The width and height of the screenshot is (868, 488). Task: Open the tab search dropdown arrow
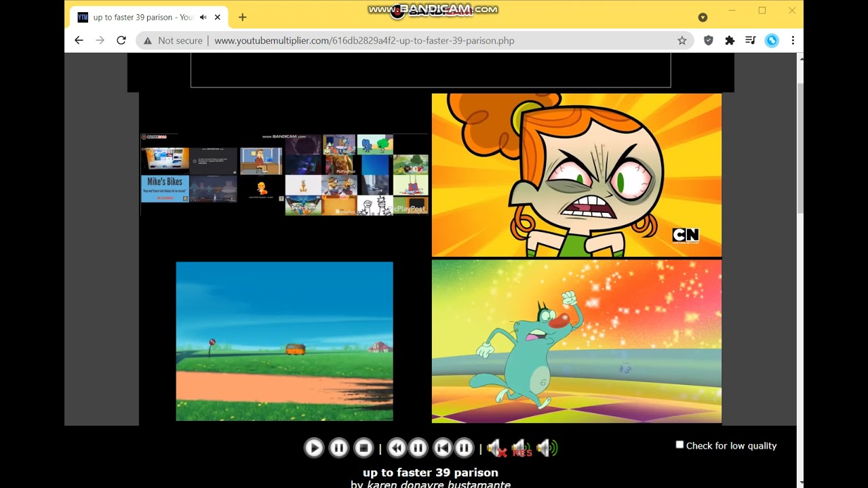(x=703, y=17)
